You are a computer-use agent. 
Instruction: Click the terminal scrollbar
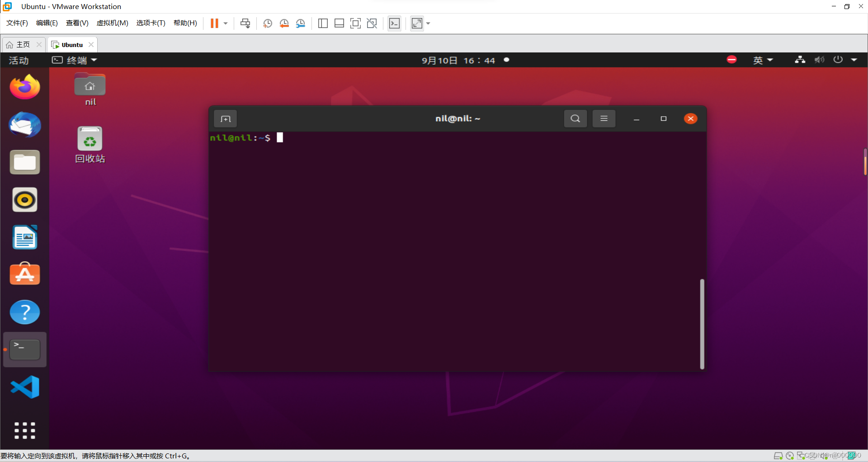(x=702, y=324)
